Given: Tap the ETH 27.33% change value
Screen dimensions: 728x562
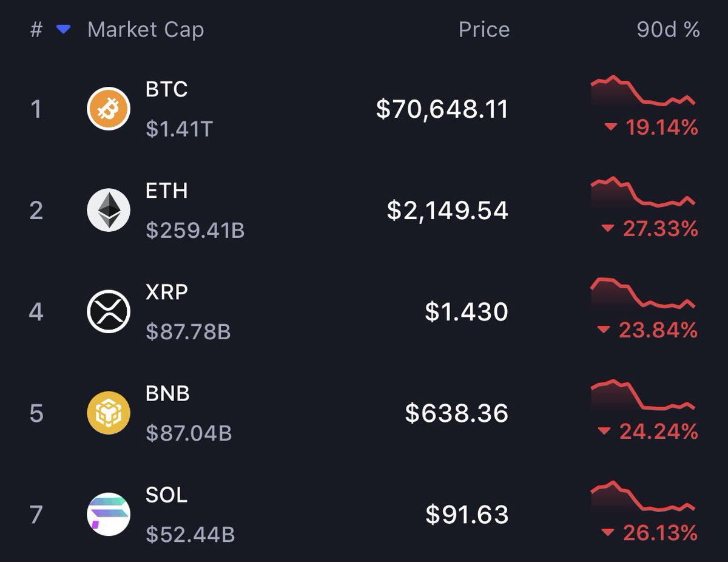Looking at the screenshot, I should [660, 229].
